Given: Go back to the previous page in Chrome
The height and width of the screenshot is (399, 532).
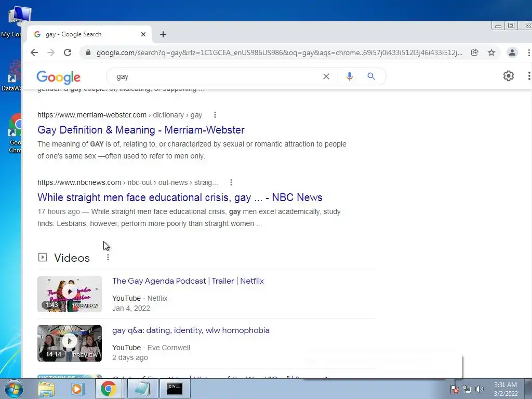Looking at the screenshot, I should [34, 52].
